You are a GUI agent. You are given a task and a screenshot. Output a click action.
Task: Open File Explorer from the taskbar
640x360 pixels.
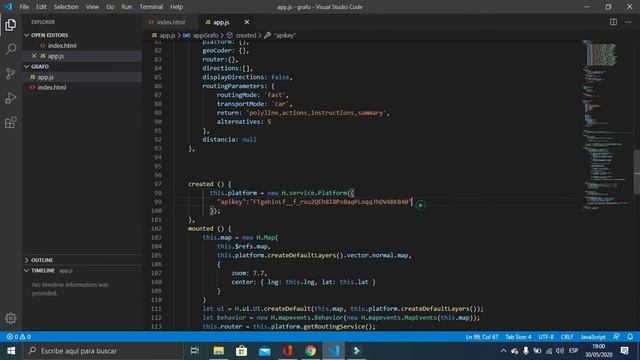218,351
